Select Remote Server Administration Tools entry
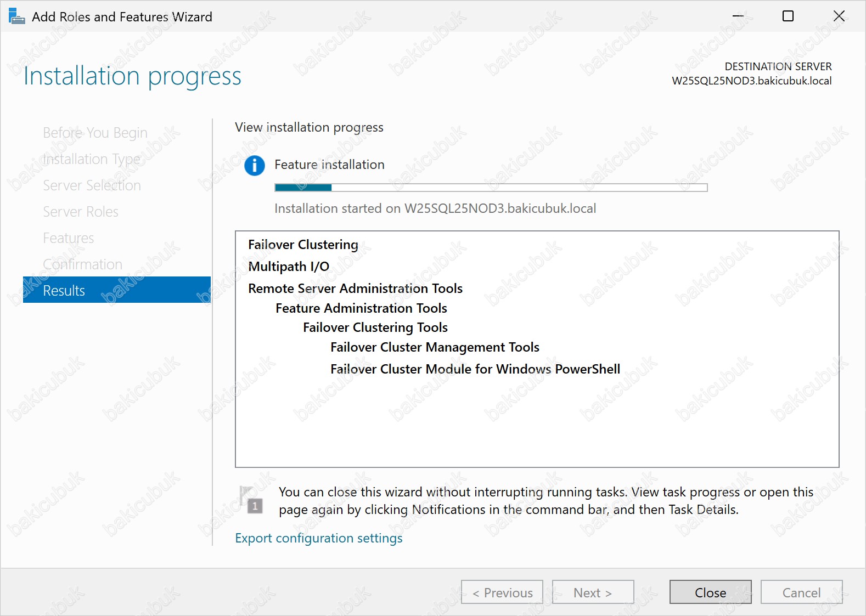Screen dimensions: 866x616 pos(355,289)
